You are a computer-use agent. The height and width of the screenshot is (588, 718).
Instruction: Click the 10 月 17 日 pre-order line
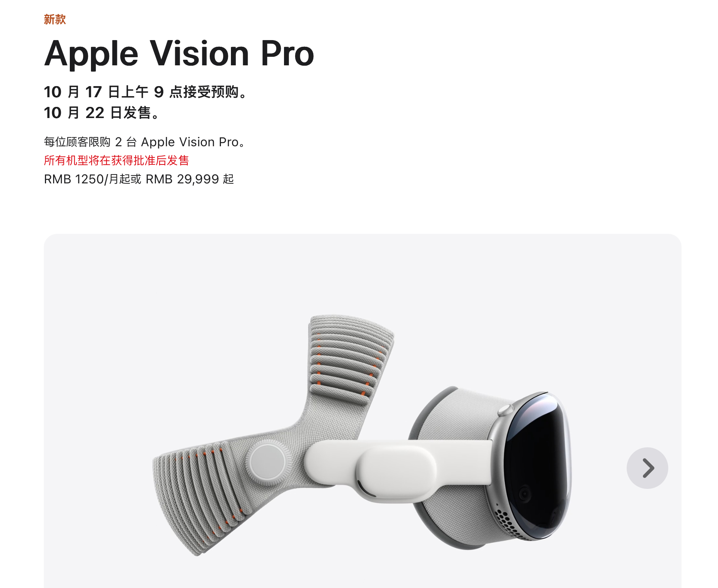pos(145,92)
